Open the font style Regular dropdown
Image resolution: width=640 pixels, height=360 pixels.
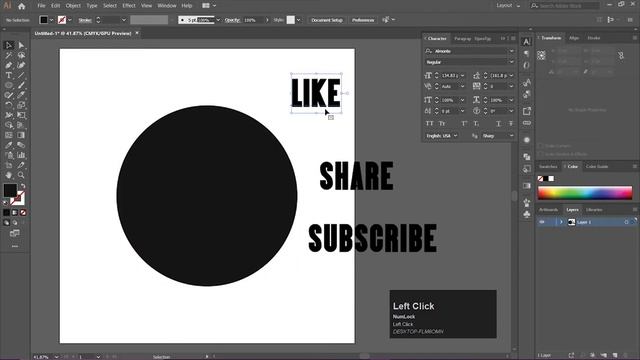(x=511, y=62)
